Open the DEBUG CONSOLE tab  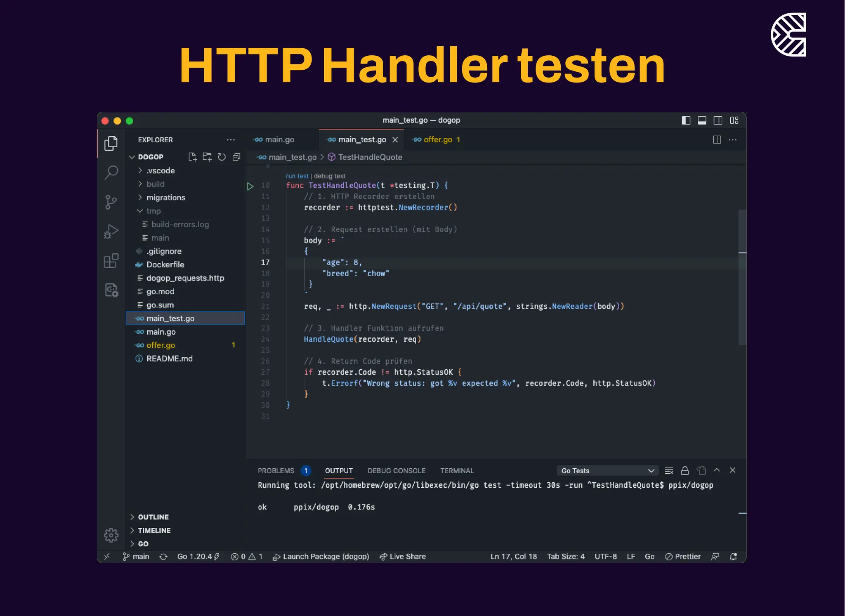coord(397,471)
